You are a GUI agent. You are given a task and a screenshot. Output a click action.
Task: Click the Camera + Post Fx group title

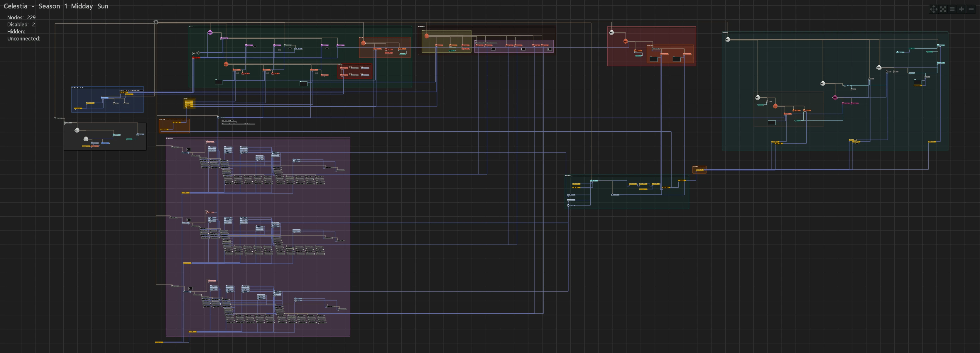(x=78, y=87)
